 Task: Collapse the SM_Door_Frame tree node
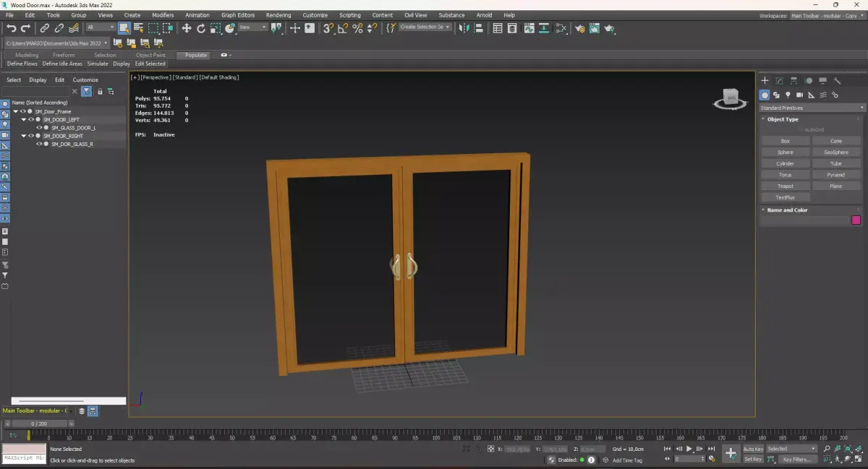click(x=15, y=112)
